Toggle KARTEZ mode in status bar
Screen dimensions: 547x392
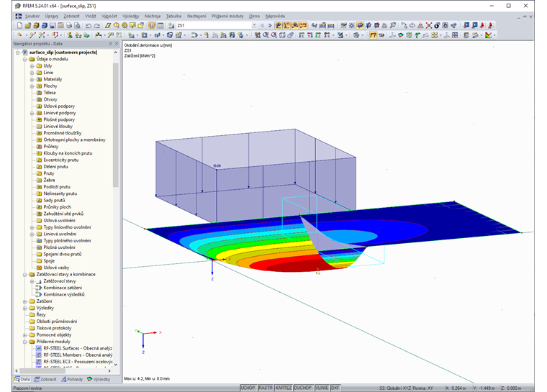click(284, 388)
